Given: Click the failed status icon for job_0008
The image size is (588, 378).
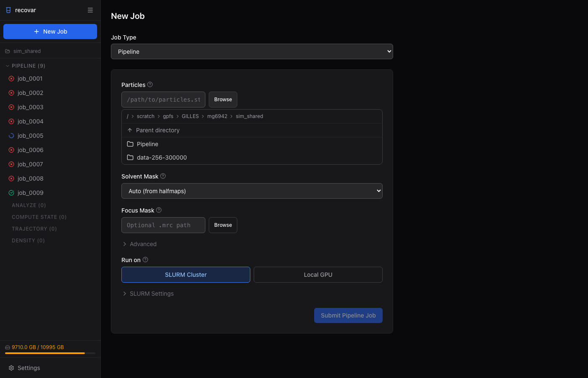Looking at the screenshot, I should 11,178.
